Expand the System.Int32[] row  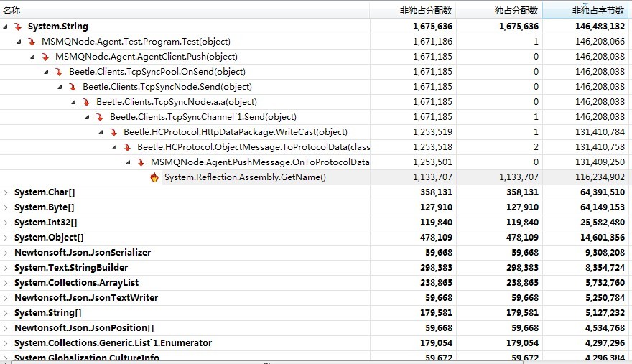(5, 223)
